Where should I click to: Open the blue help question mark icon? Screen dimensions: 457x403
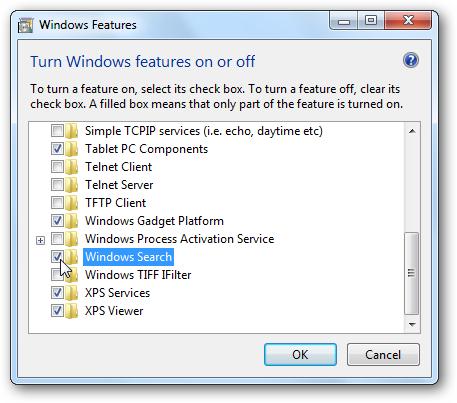tap(411, 61)
